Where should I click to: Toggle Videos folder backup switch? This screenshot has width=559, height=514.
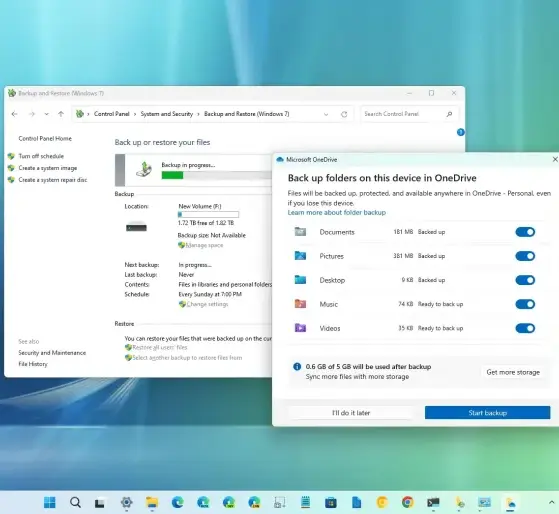pyautogui.click(x=525, y=328)
